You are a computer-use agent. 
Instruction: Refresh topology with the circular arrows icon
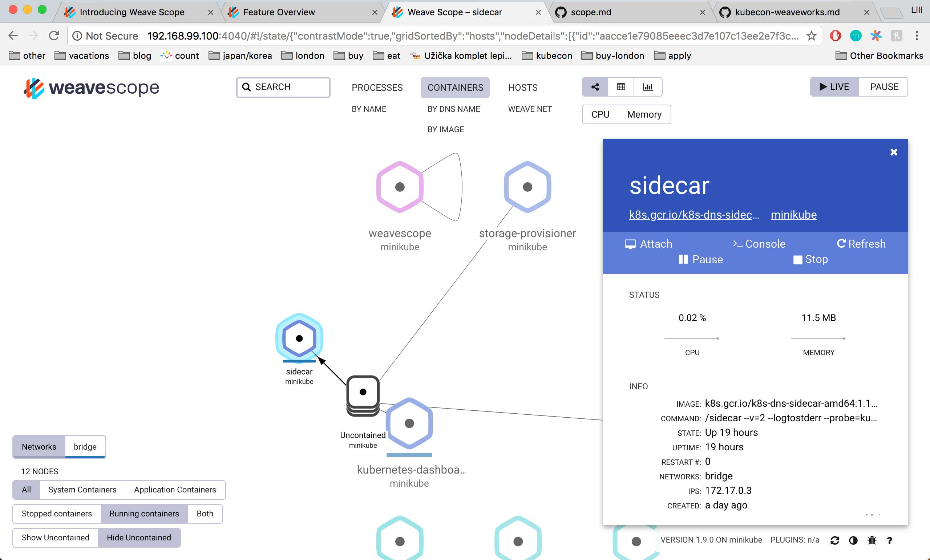[x=835, y=540]
